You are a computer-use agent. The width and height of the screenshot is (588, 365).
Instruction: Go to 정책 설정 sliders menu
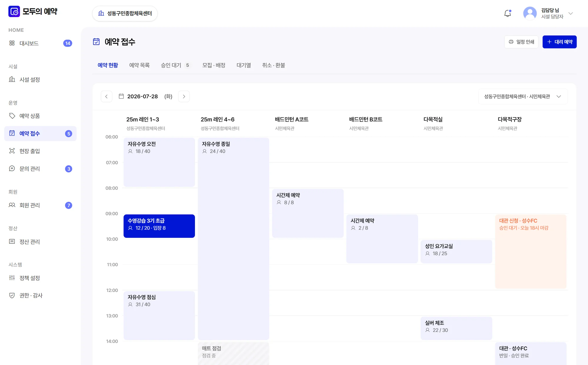[x=40, y=278]
